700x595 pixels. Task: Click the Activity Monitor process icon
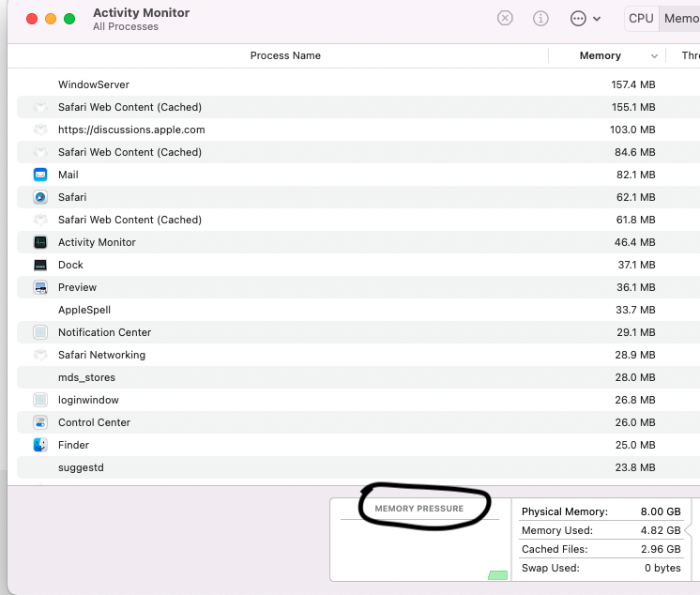(x=40, y=242)
